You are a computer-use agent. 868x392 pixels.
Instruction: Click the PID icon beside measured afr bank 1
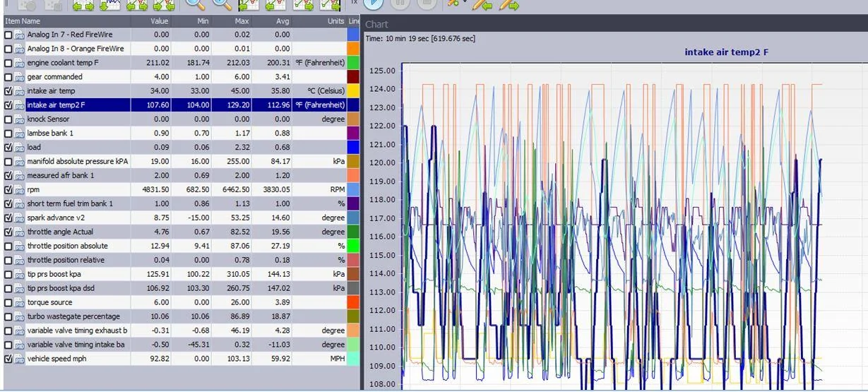click(20, 176)
